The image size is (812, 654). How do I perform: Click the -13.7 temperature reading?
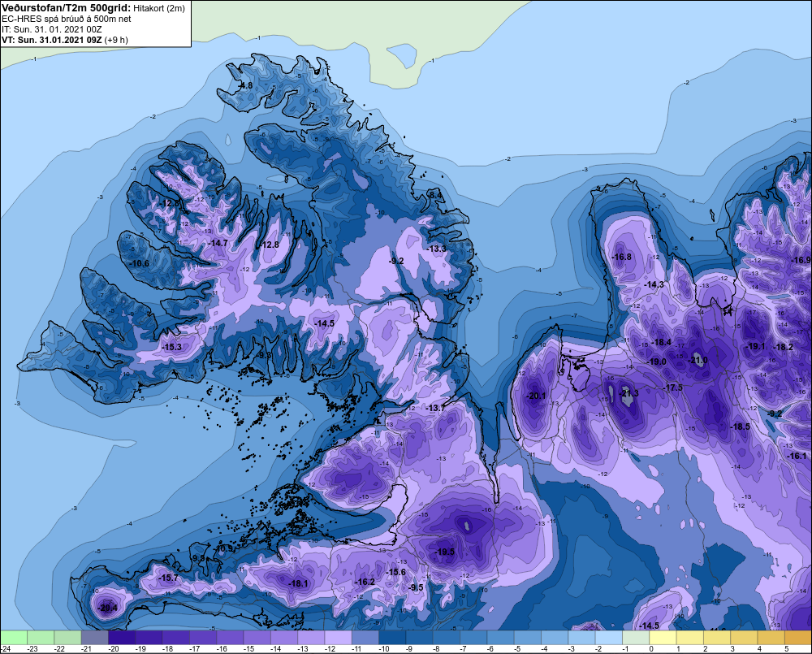[435, 409]
